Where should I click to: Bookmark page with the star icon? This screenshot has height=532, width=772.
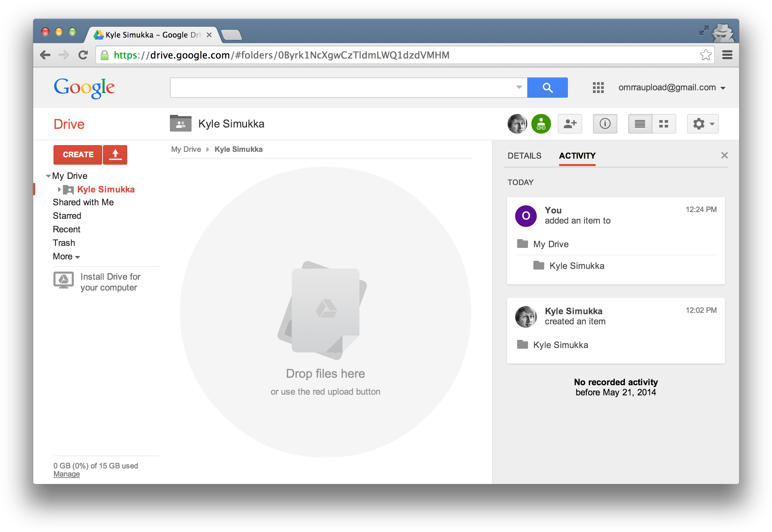tap(706, 55)
